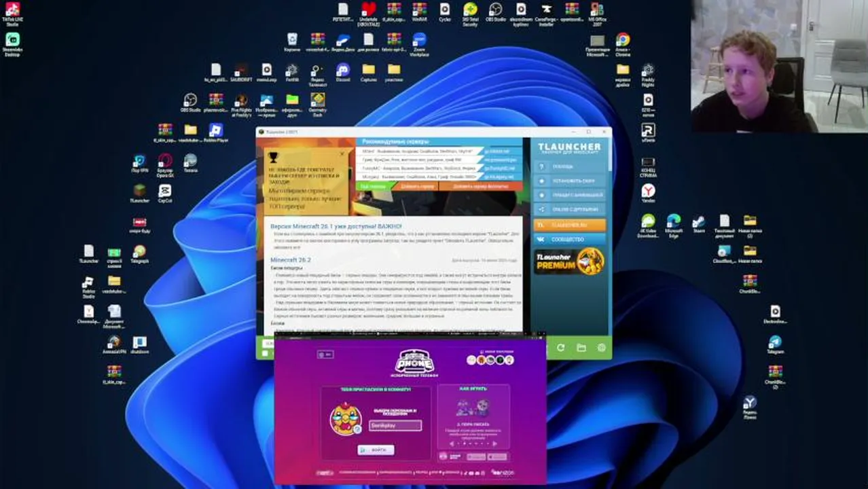Open the TLauncher Premium banner
Image resolution: width=868 pixels, height=489 pixels.
tap(569, 261)
